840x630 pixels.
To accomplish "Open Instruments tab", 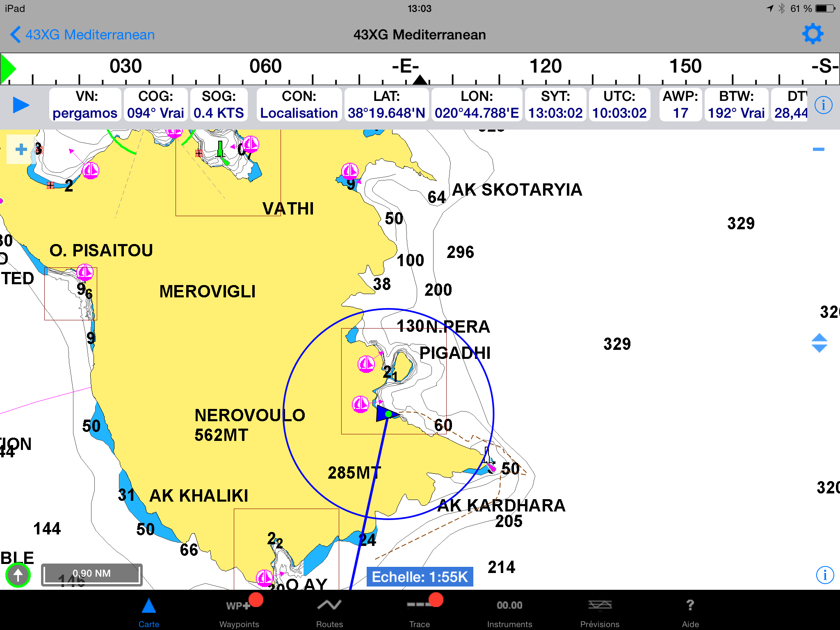I will [x=509, y=611].
